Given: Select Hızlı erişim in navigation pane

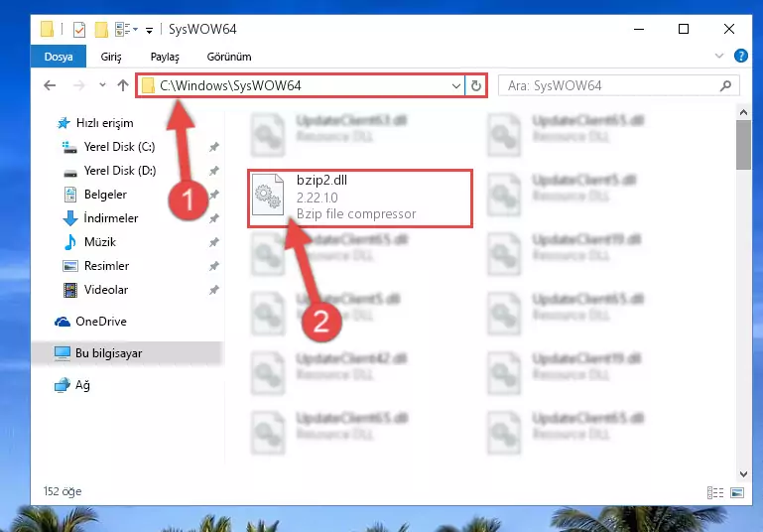Looking at the screenshot, I should (104, 123).
